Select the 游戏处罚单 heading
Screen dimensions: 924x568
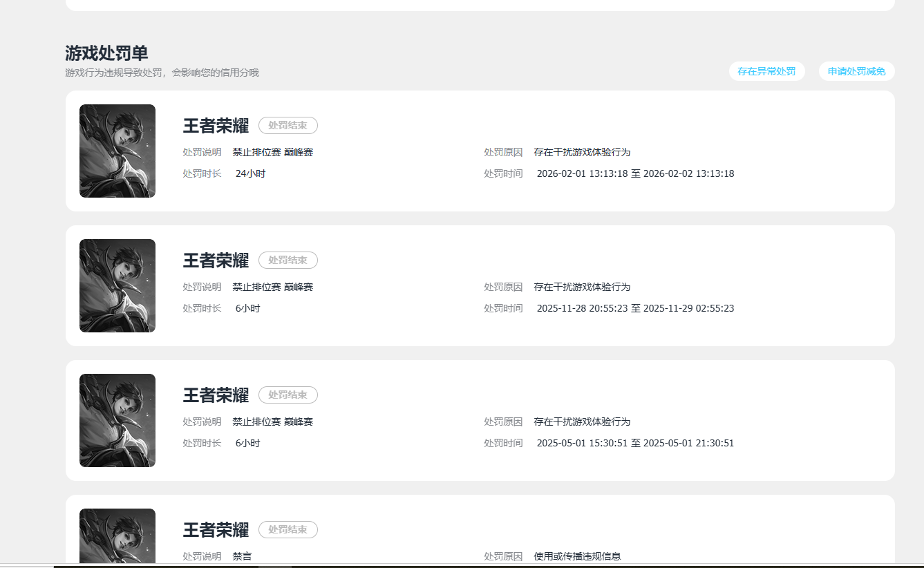pyautogui.click(x=106, y=53)
